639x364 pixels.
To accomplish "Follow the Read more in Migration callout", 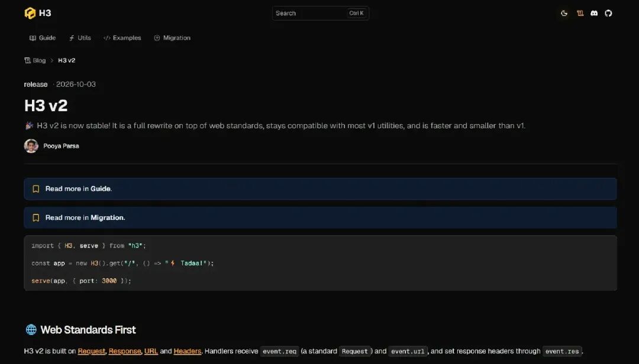I will click(x=320, y=218).
